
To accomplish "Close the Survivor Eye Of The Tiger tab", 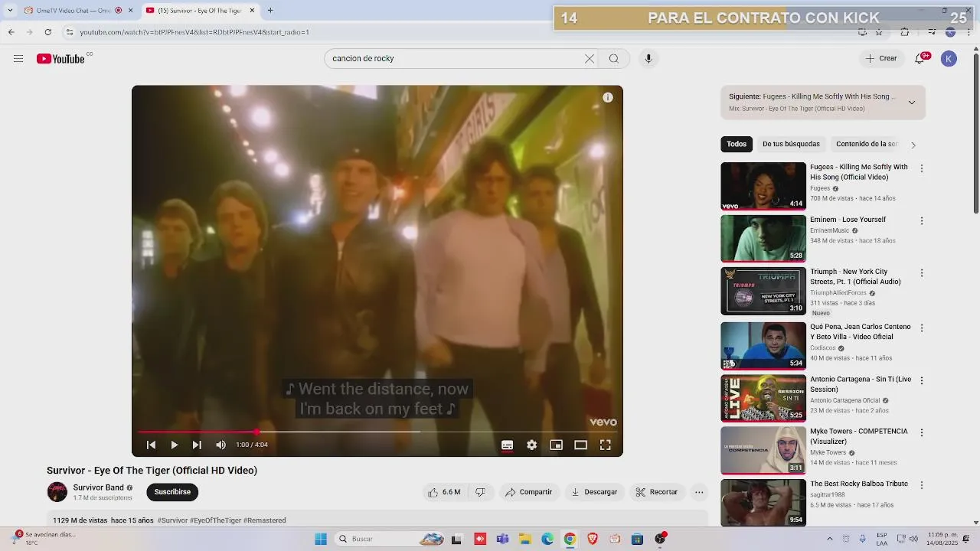I will [x=252, y=11].
